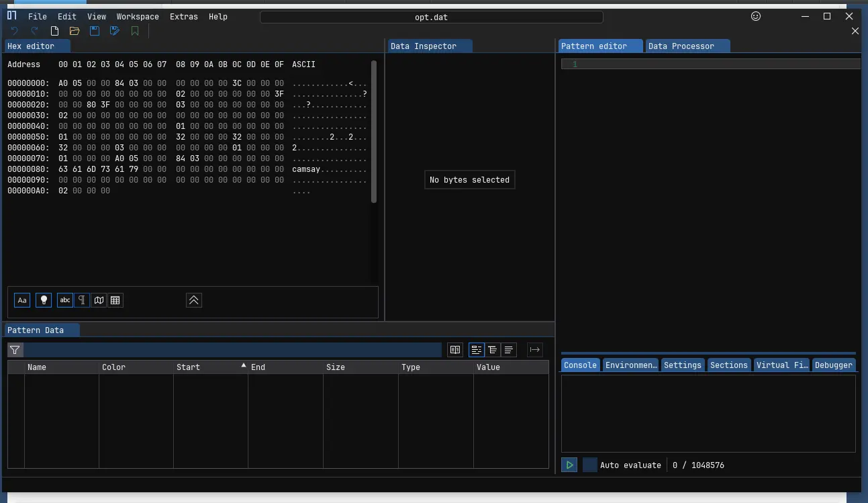The width and height of the screenshot is (868, 503).
Task: Open the File menu
Action: pos(38,17)
